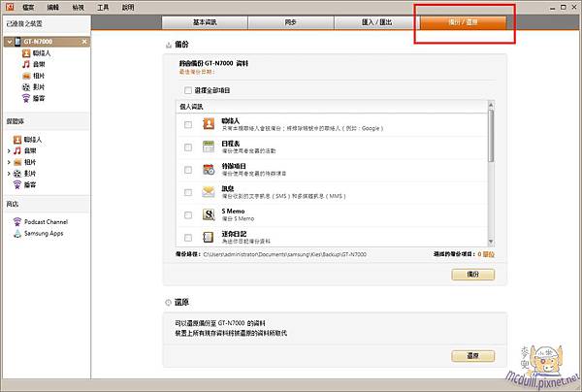Select the library section Photos icon
This screenshot has width=582, height=392.
pyautogui.click(x=17, y=162)
